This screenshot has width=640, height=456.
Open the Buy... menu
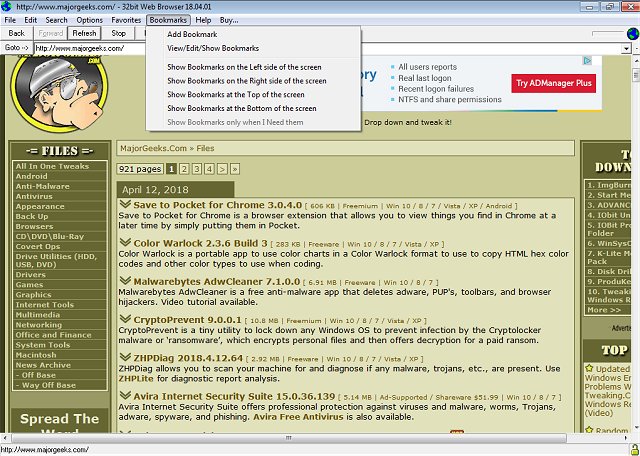(x=229, y=20)
